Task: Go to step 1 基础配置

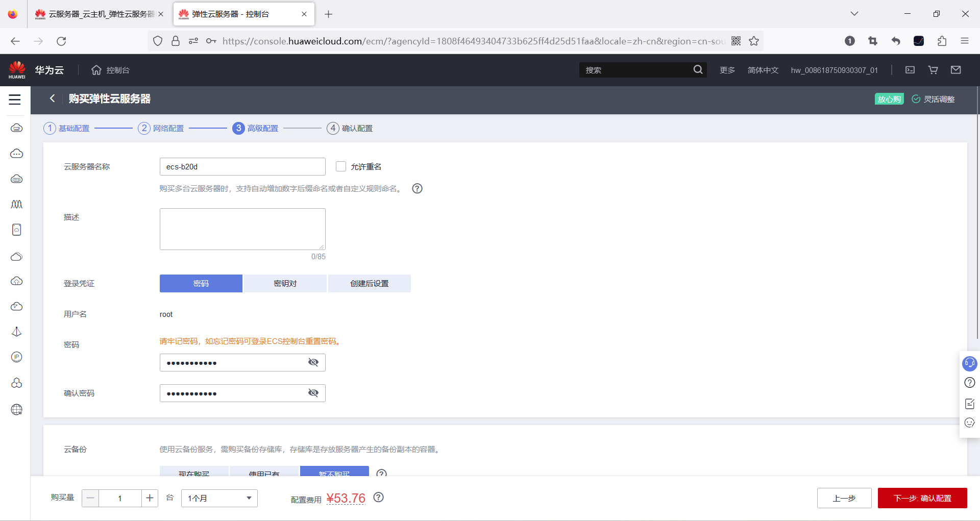Action: pyautogui.click(x=67, y=128)
